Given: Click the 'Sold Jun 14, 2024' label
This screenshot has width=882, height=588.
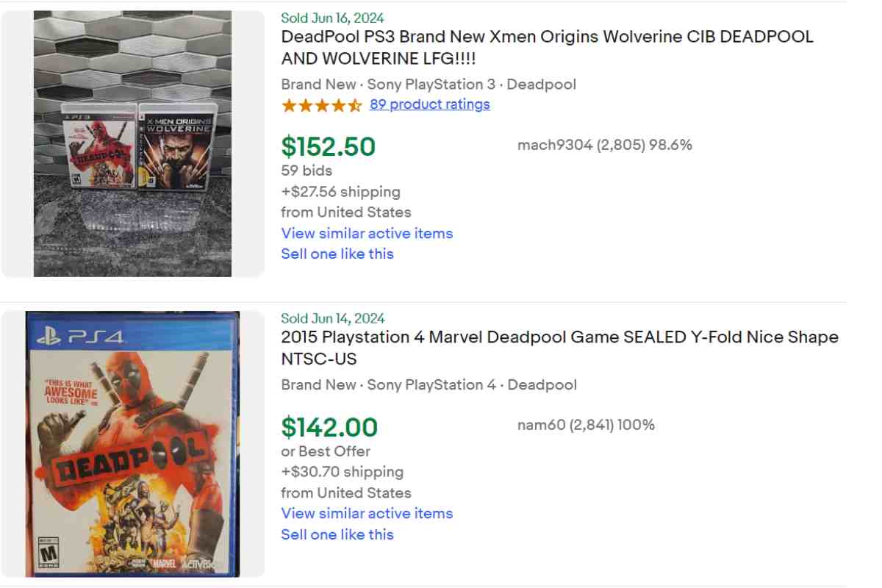Looking at the screenshot, I should click(332, 318).
